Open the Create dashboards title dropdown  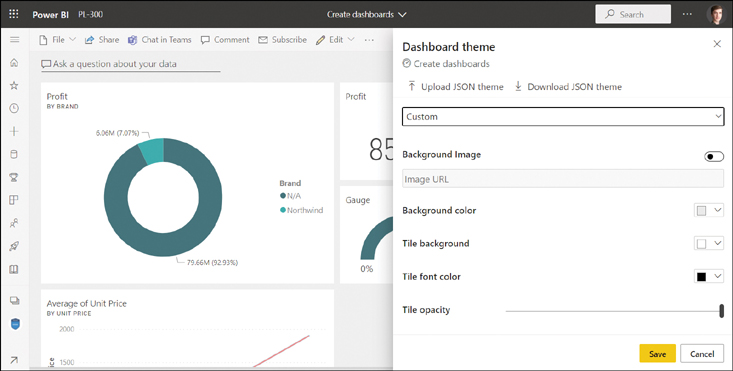click(366, 14)
